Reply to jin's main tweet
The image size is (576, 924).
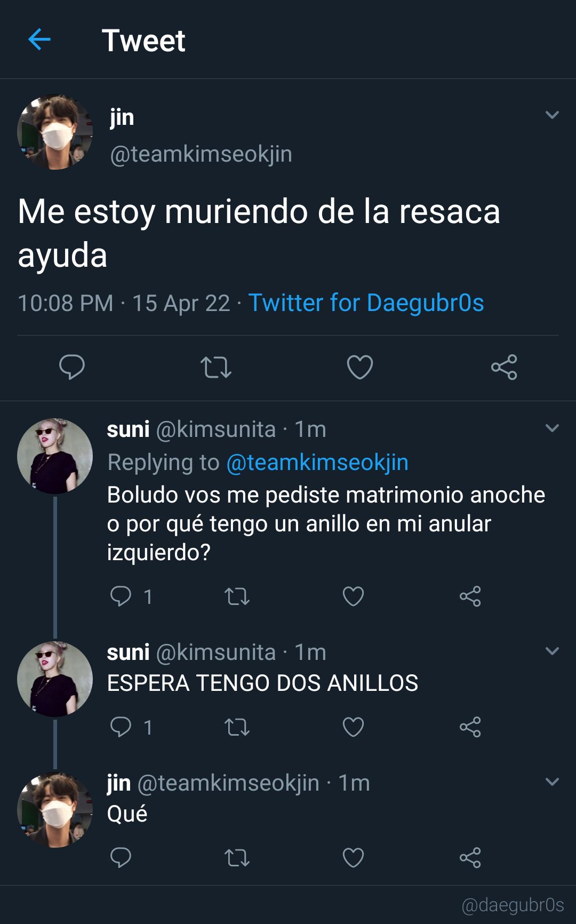[x=72, y=367]
